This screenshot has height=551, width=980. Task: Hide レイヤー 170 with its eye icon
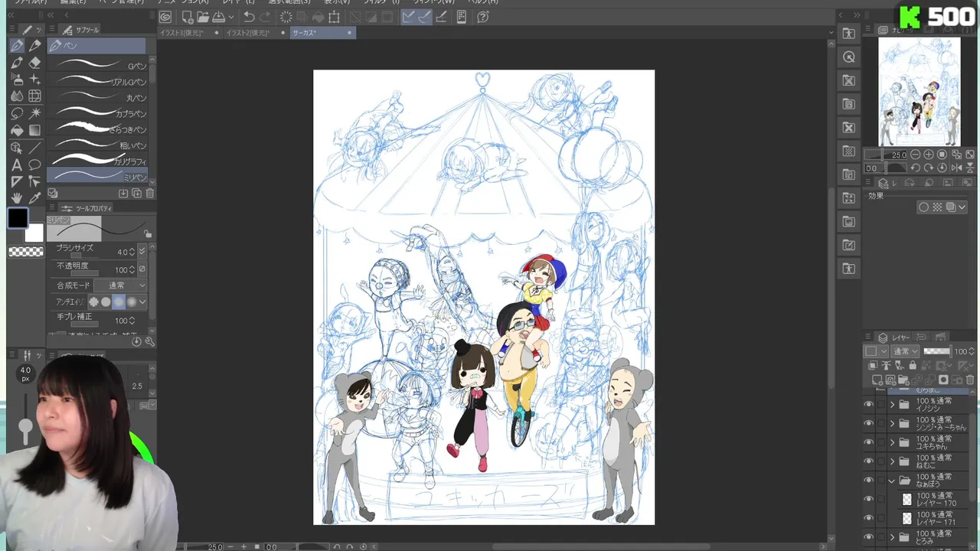pyautogui.click(x=868, y=499)
